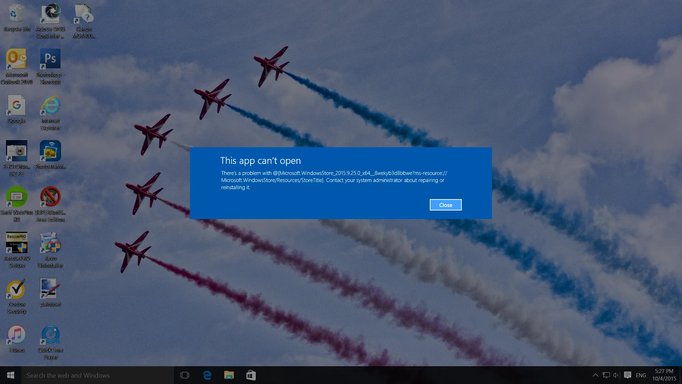Image resolution: width=682 pixels, height=384 pixels.
Task: Show hidden system tray icons
Action: click(x=595, y=375)
